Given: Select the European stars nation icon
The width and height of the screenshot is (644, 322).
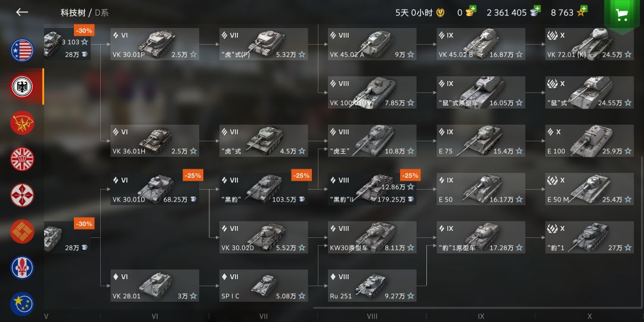Looking at the screenshot, I should pyautogui.click(x=22, y=304).
